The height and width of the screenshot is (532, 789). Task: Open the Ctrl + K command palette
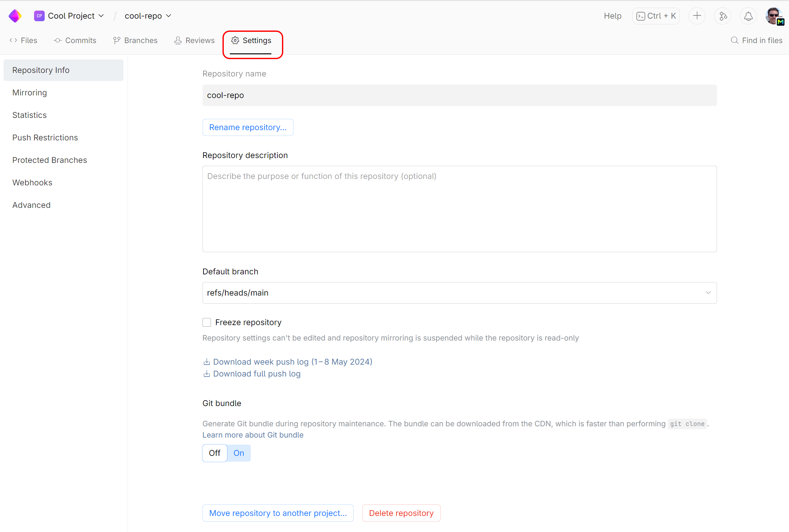tap(655, 16)
